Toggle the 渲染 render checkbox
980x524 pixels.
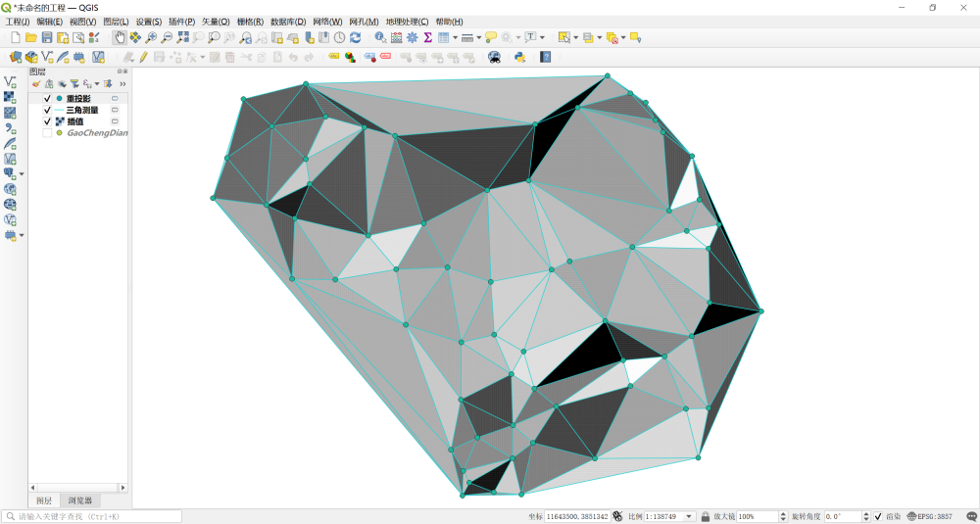(877, 516)
